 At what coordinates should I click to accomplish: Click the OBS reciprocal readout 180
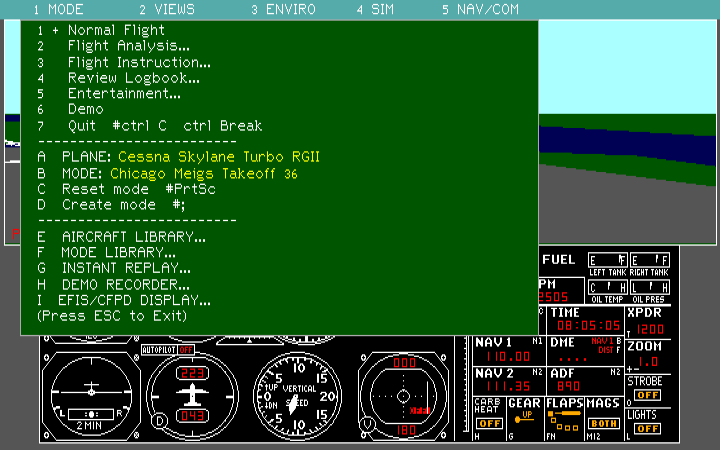point(404,430)
